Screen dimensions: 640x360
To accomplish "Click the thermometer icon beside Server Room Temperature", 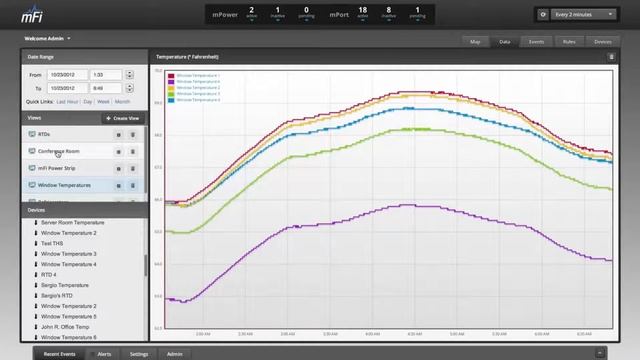I will coord(36,222).
